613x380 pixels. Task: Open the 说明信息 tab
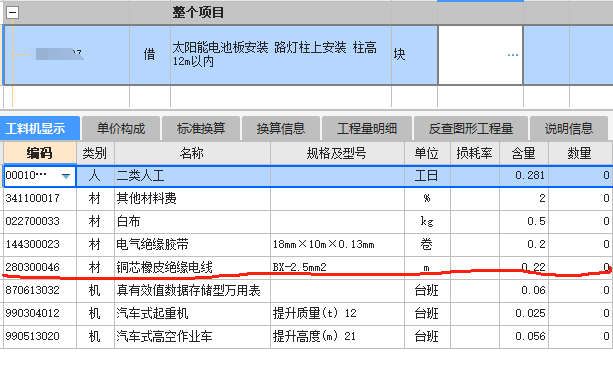click(569, 128)
